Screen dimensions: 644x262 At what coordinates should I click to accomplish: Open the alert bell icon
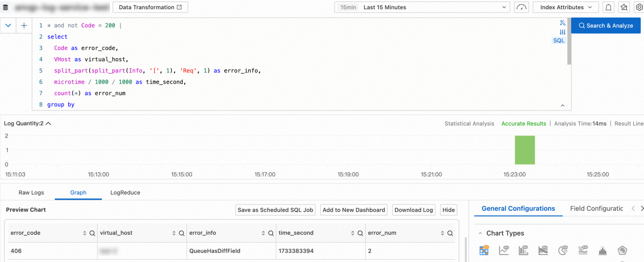(608, 7)
